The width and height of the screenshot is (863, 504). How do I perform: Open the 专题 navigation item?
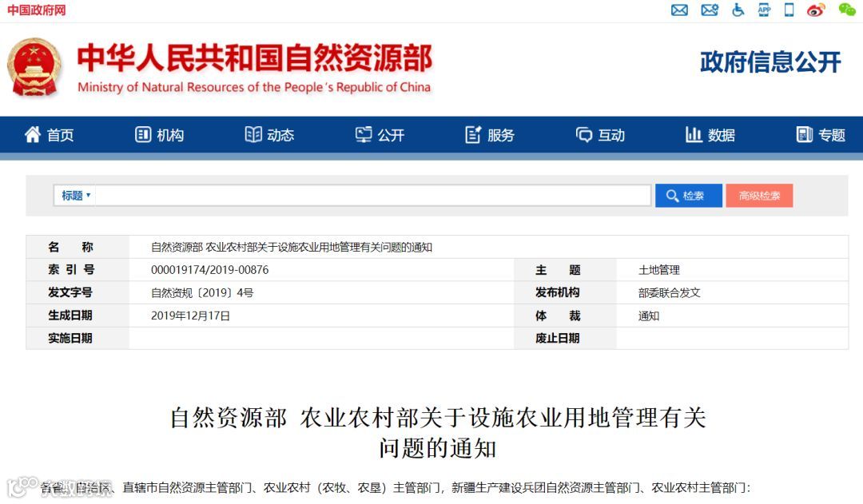pyautogui.click(x=832, y=135)
